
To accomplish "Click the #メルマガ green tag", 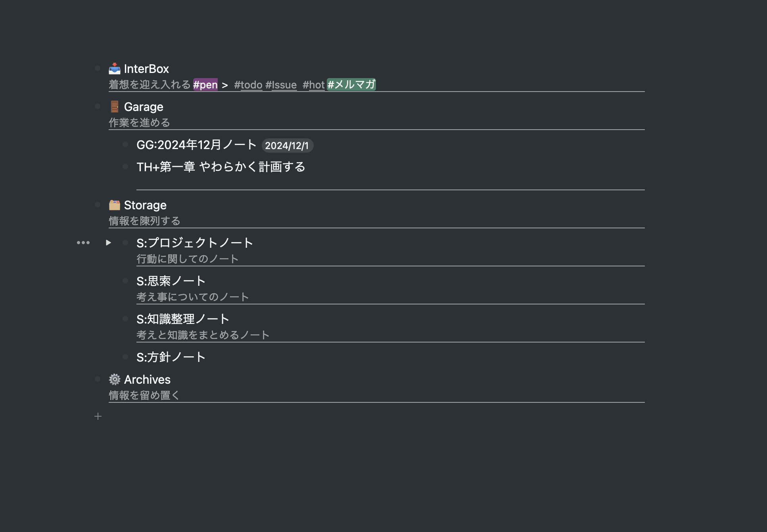I will click(x=351, y=84).
